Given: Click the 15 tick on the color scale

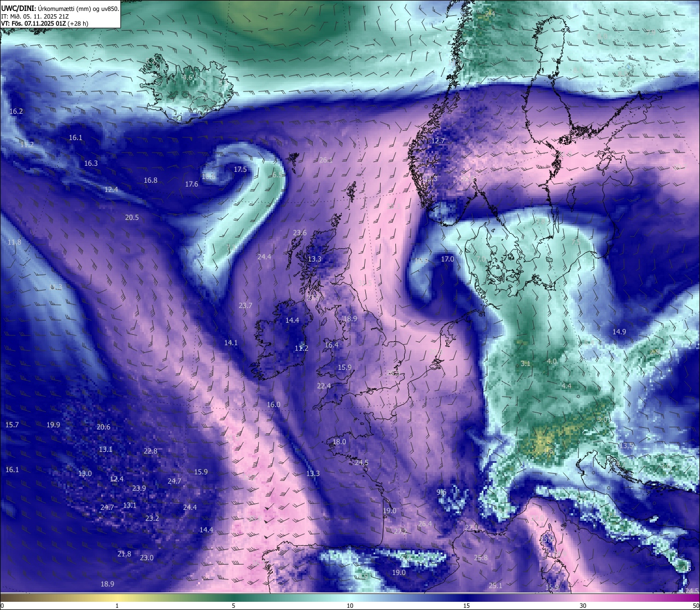Looking at the screenshot, I should pos(466,606).
